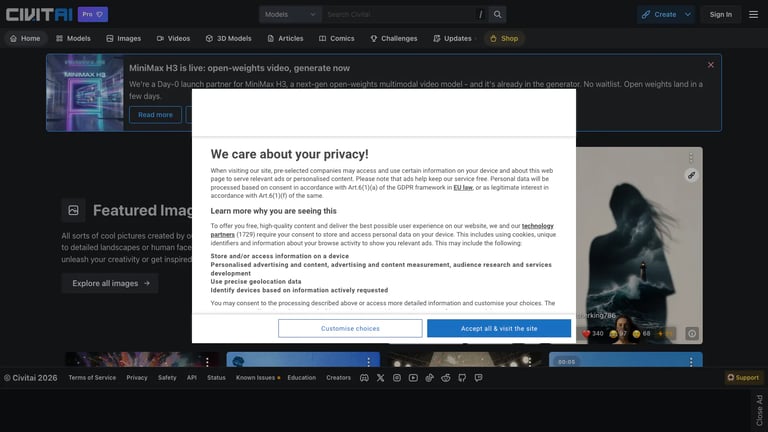Screen dimensions: 768x432
Task: Click Accept all & visit the site
Action: pos(499,328)
